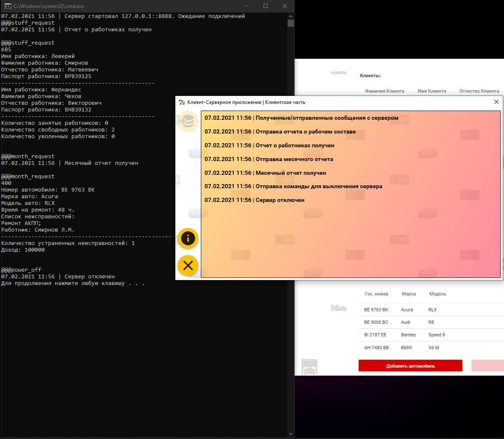
Task: Click the yellow round X button
Action: 188,265
